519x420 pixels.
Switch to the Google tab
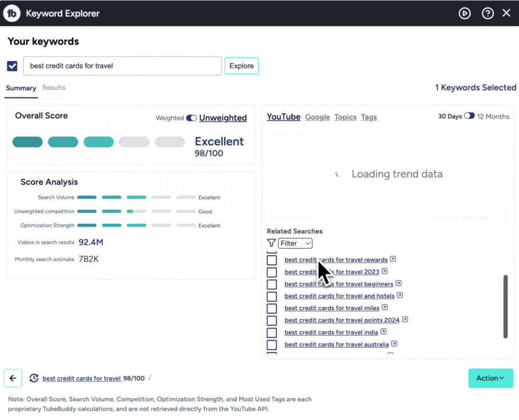[317, 117]
